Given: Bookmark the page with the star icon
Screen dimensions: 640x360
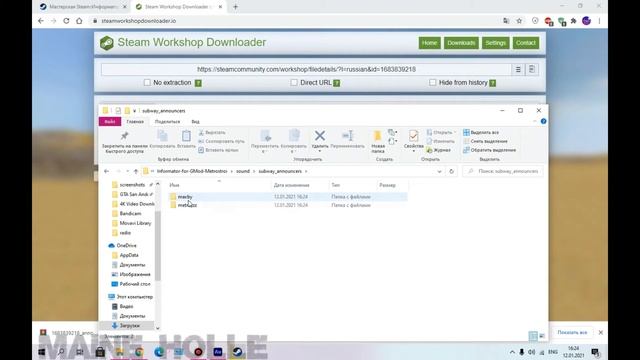Looking at the screenshot, I should (x=519, y=21).
